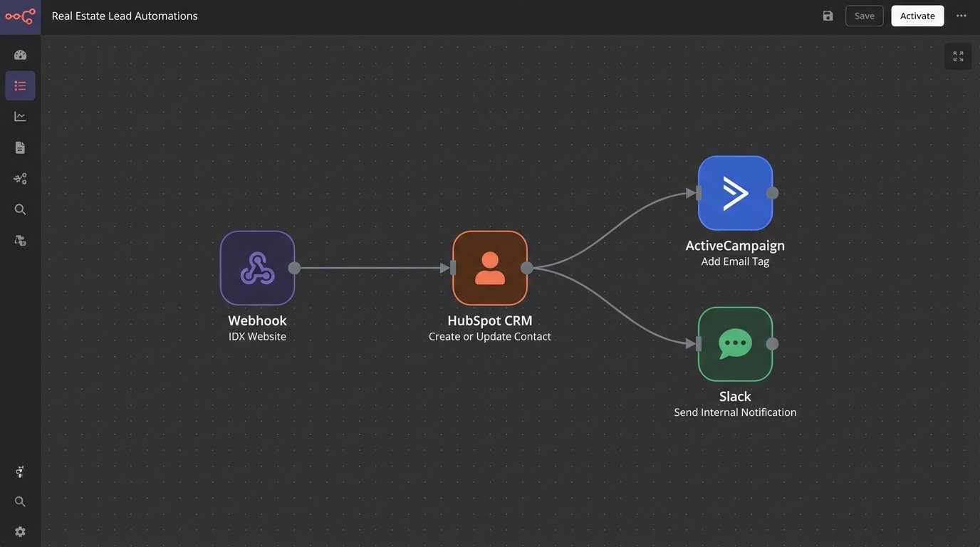Select the HubSpot CRM node
The height and width of the screenshot is (547, 980).
click(x=490, y=268)
